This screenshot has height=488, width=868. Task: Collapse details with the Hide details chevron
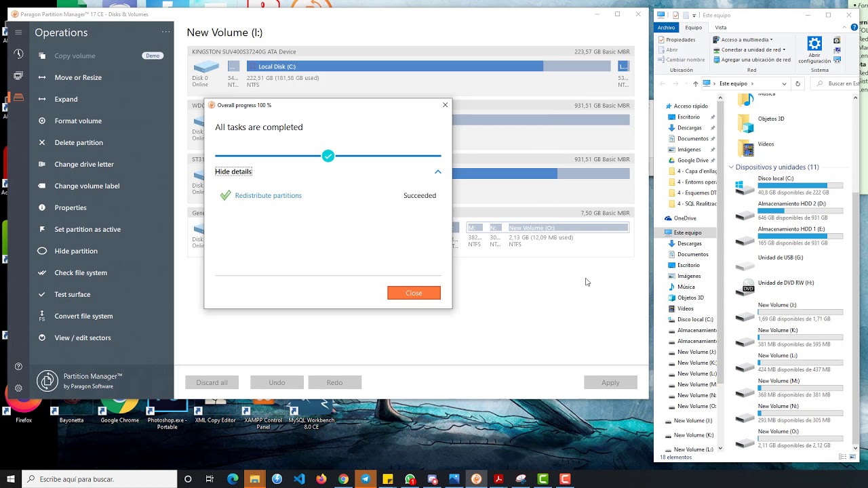point(437,171)
